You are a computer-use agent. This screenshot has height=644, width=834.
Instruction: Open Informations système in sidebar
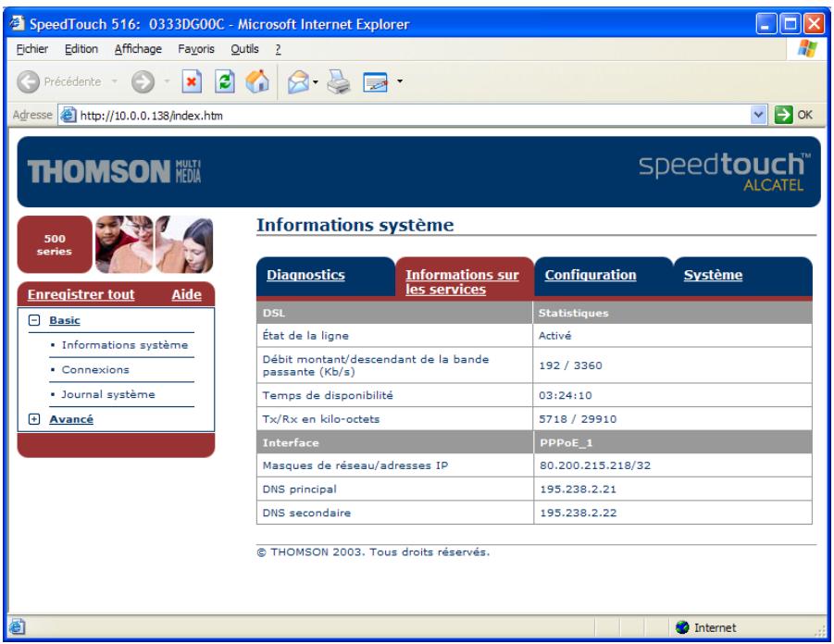click(x=125, y=345)
